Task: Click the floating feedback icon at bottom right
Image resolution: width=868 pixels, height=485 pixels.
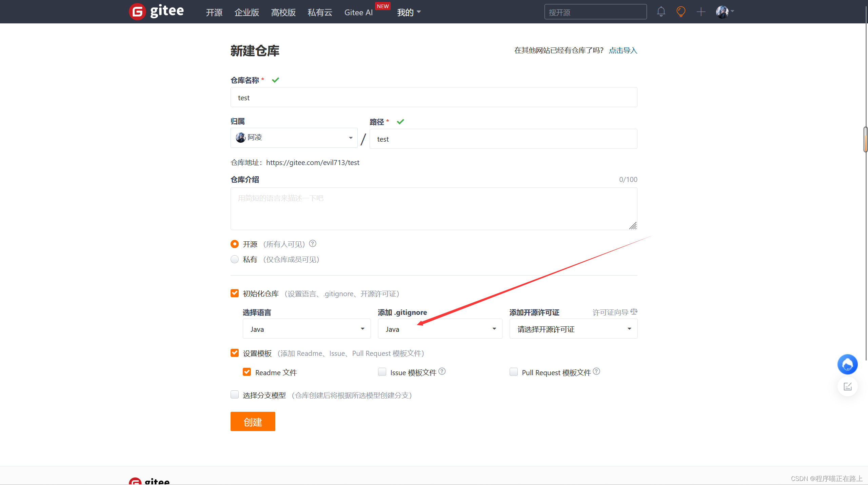Action: [847, 386]
